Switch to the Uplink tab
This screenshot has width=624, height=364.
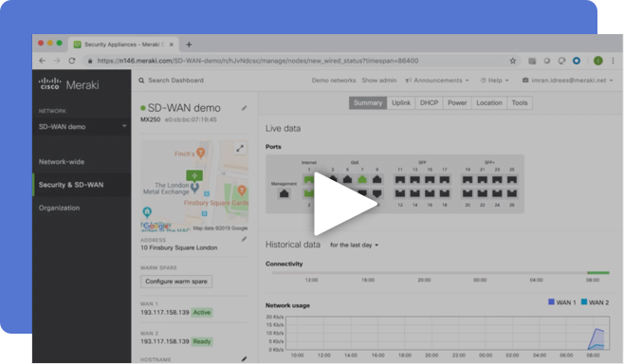(x=401, y=102)
